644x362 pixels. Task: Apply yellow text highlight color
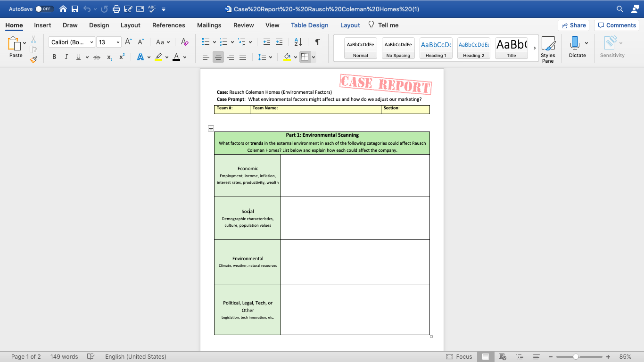click(158, 57)
